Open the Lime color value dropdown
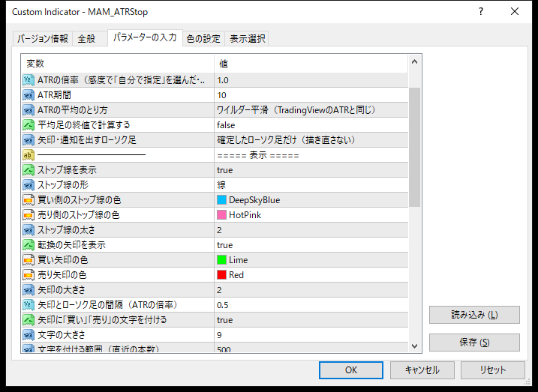538x392 pixels. coord(311,260)
